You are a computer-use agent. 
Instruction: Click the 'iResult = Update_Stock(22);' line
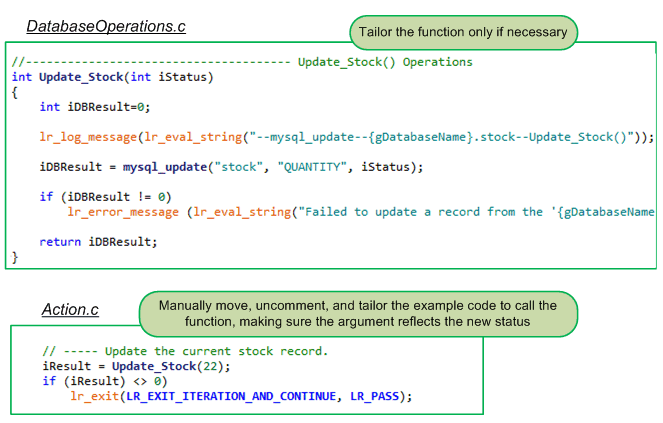coord(136,366)
